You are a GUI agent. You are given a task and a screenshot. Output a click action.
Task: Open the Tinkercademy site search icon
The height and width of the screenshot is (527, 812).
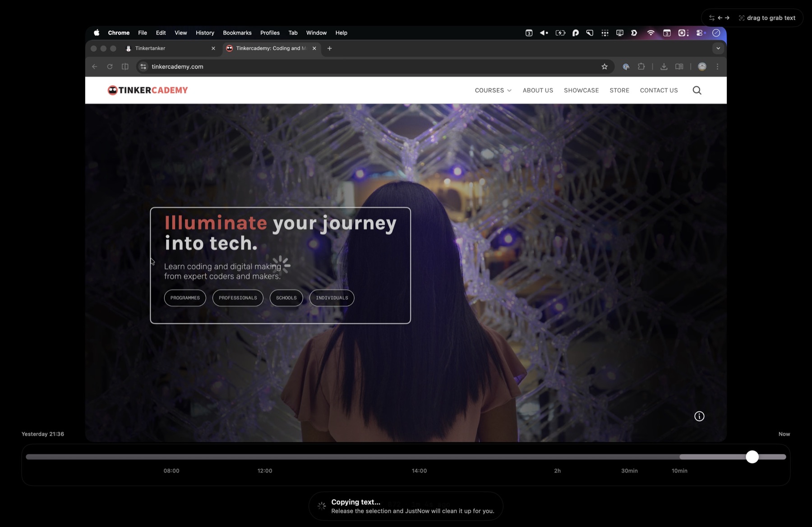coord(697,90)
